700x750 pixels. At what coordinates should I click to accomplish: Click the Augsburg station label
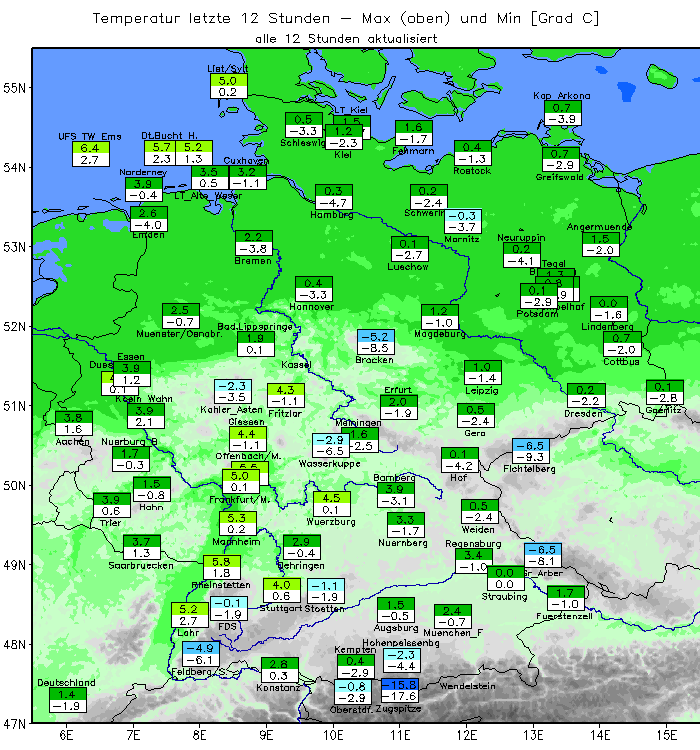pyautogui.click(x=396, y=628)
